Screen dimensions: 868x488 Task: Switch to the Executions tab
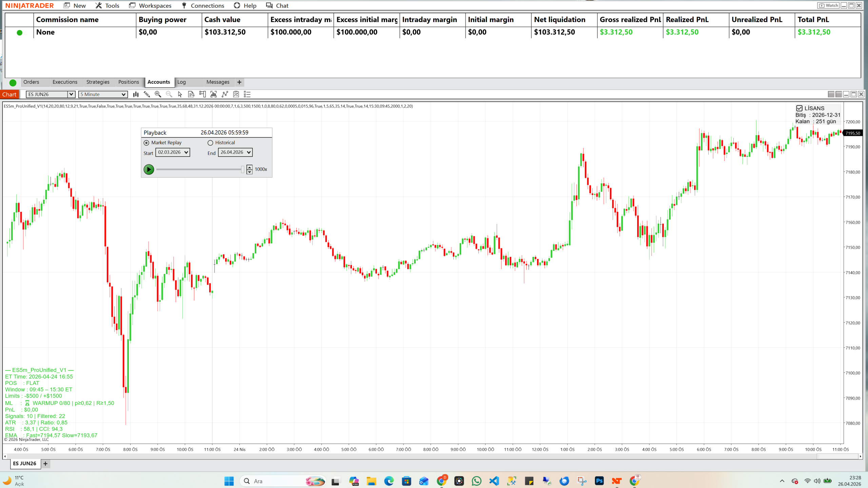[x=65, y=82]
